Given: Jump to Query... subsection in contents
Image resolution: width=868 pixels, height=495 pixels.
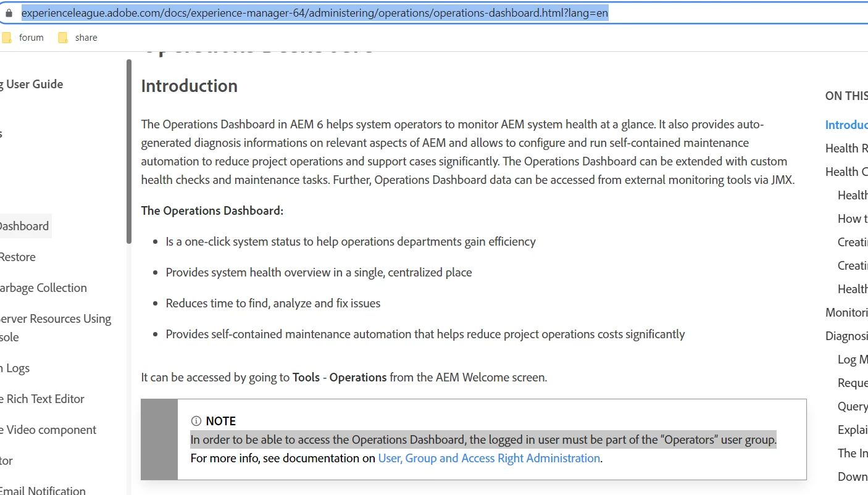Looking at the screenshot, I should (x=853, y=406).
